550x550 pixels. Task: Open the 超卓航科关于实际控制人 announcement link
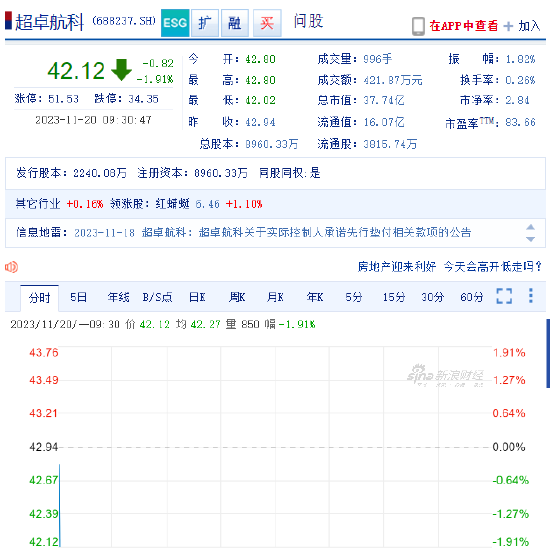(x=335, y=232)
